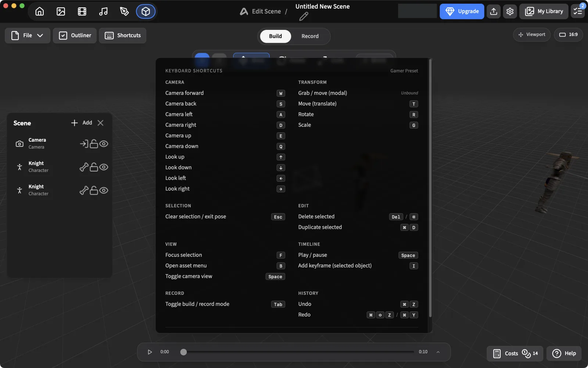Image resolution: width=588 pixels, height=368 pixels.
Task: Click the Camera row enter-view arrow icon
Action: click(x=84, y=144)
